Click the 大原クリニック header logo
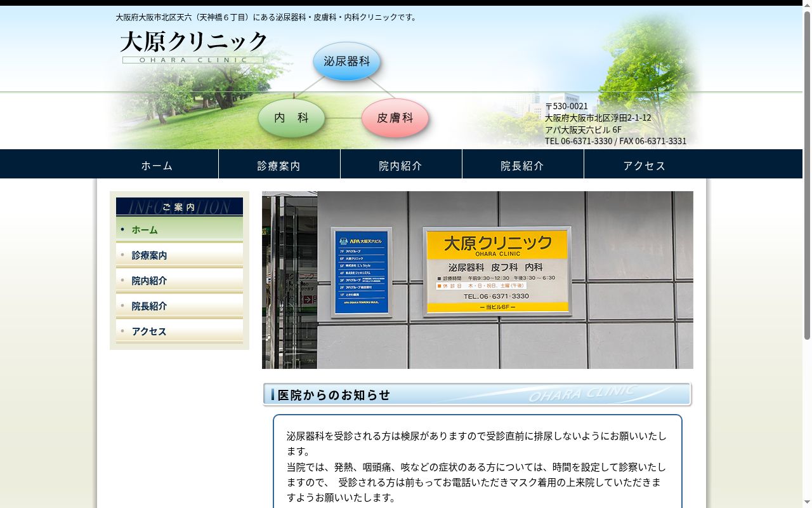Image resolution: width=812 pixels, height=508 pixels. tap(193, 47)
